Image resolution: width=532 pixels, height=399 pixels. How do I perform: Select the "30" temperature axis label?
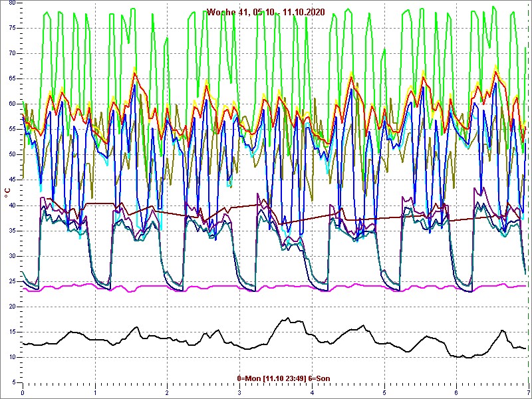point(12,256)
